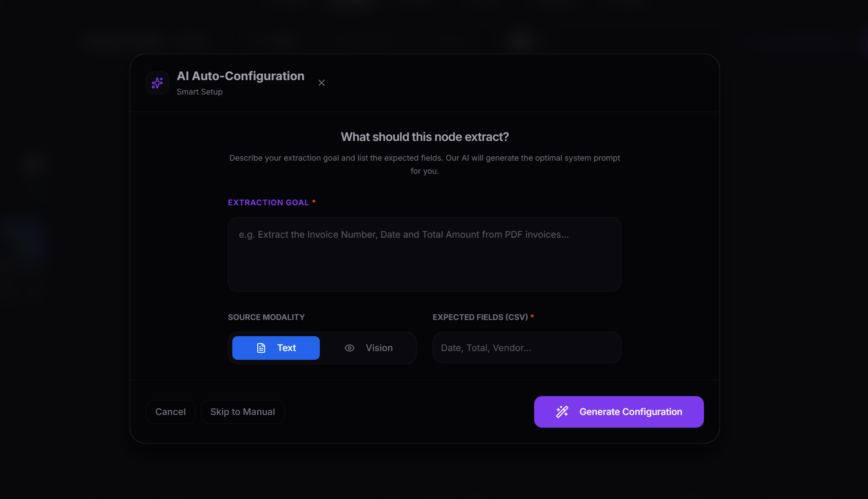Select Text as source modality

pos(276,348)
